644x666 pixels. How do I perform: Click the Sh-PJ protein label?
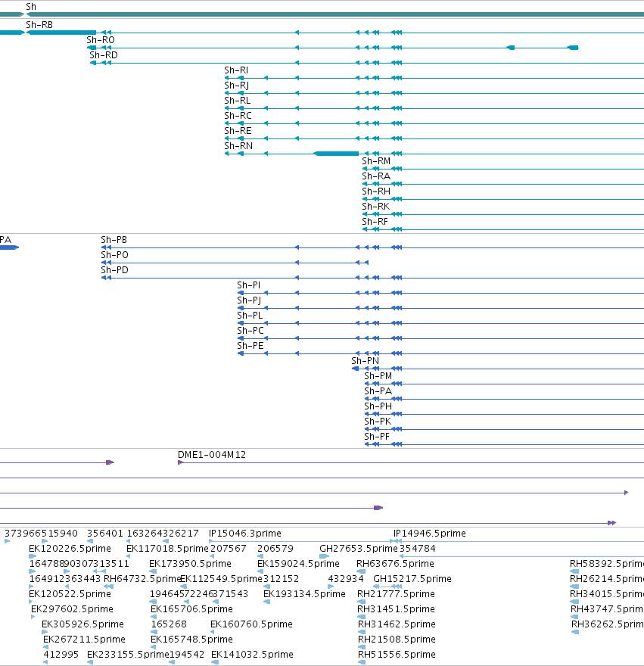[249, 300]
